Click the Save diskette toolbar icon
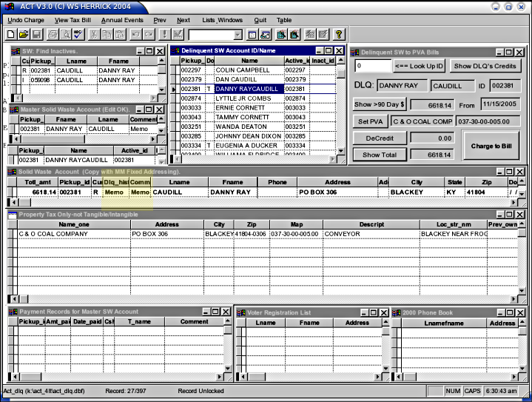 [x=36, y=34]
